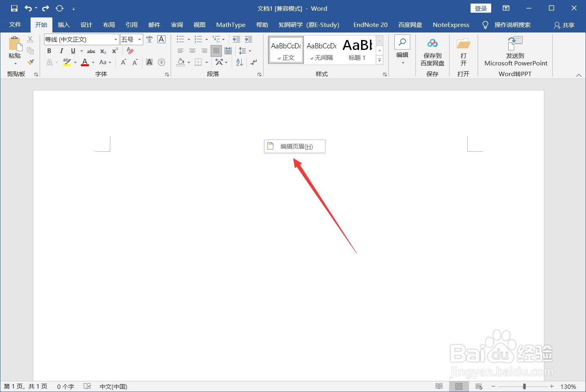
Task: Open the font size dropdown
Action: pyautogui.click(x=140, y=39)
